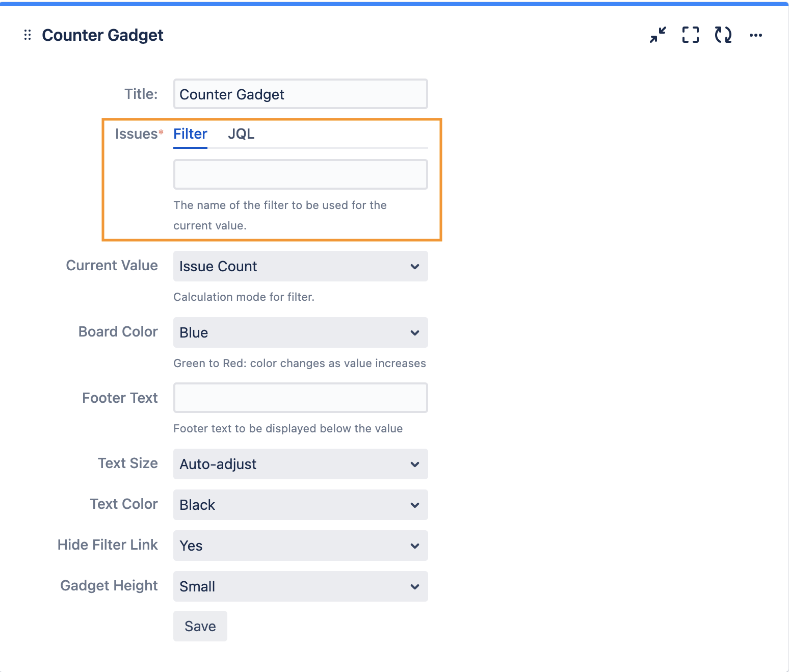Switch to the JQL tab
The width and height of the screenshot is (789, 672).
[241, 134]
